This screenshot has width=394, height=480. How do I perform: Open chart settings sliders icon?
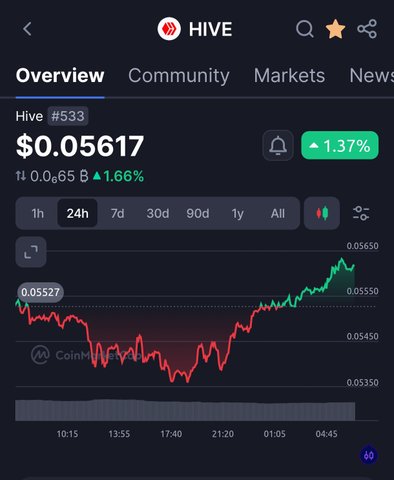point(361,213)
